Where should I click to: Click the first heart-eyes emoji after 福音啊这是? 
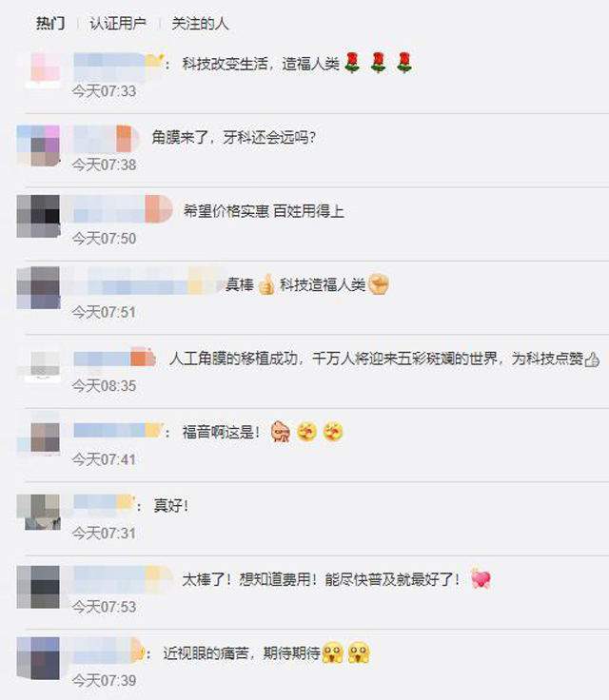(307, 432)
